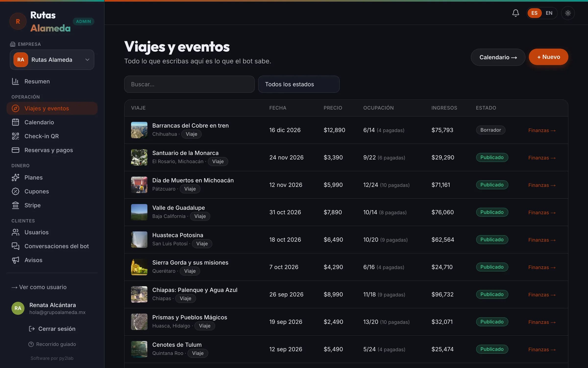Click the Ver como usuario link
This screenshot has height=368, width=588.
(x=39, y=287)
